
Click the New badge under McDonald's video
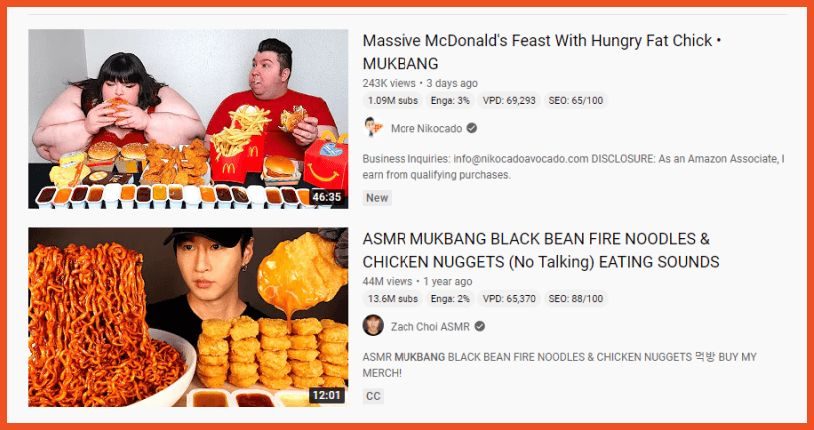(377, 198)
